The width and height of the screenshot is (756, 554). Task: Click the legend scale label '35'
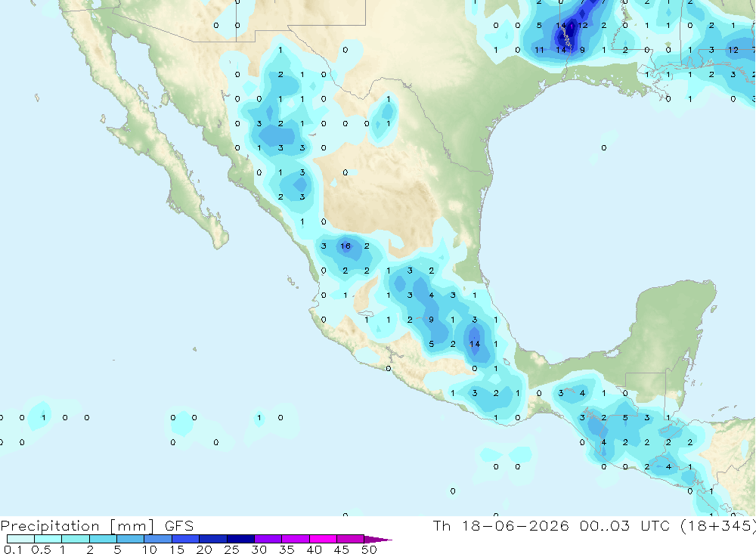click(x=287, y=549)
